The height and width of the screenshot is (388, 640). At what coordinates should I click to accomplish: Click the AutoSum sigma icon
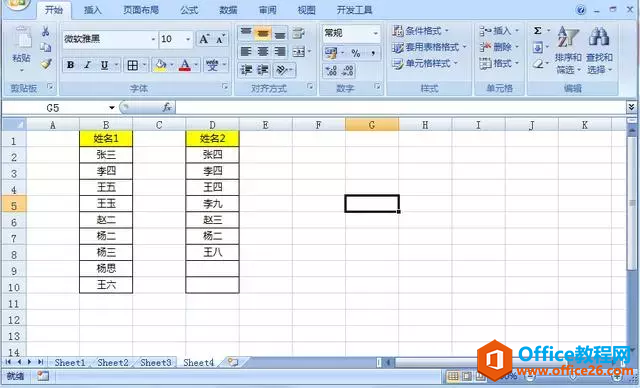click(538, 31)
